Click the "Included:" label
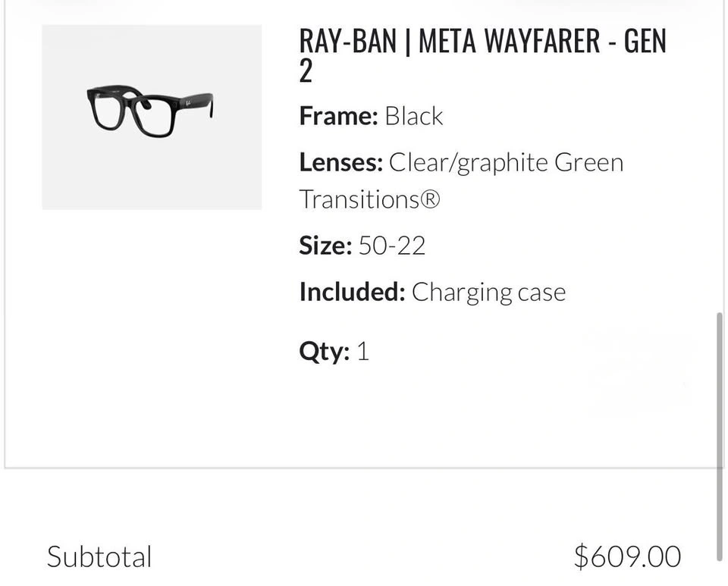This screenshot has width=728, height=586. click(352, 292)
